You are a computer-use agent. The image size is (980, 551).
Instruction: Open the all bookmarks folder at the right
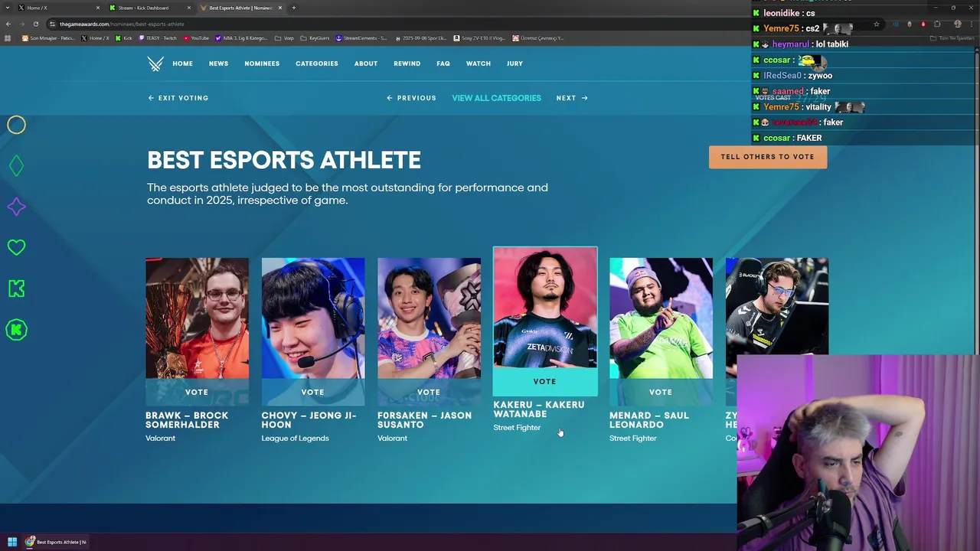point(952,38)
